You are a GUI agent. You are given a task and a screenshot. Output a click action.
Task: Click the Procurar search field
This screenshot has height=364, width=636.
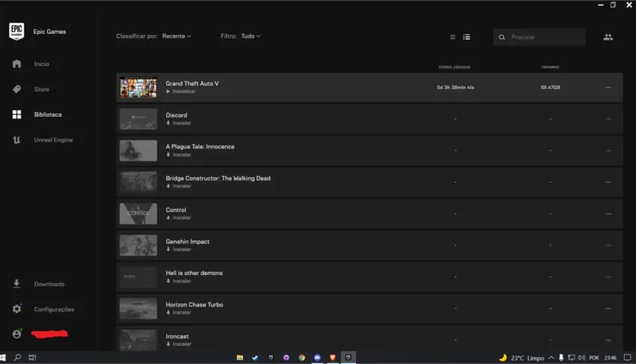539,37
